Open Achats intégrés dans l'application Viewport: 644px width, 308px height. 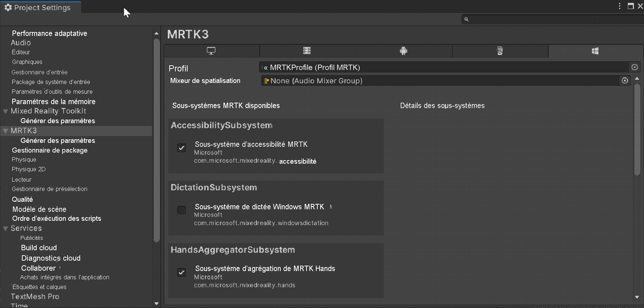tap(65, 277)
